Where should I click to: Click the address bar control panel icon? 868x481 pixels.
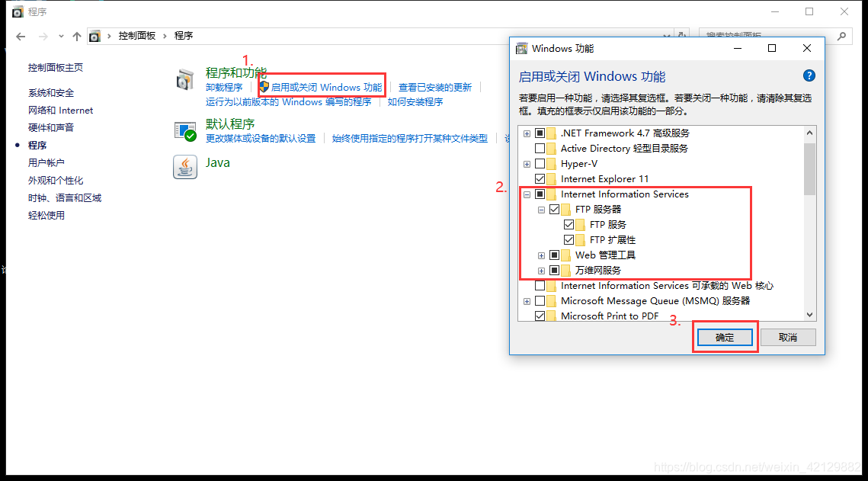tap(94, 36)
